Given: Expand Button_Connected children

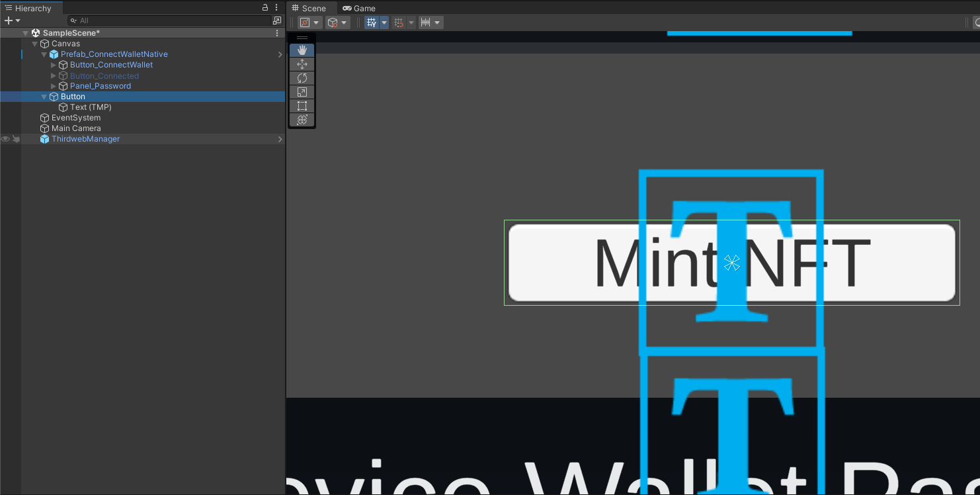Looking at the screenshot, I should tap(54, 75).
